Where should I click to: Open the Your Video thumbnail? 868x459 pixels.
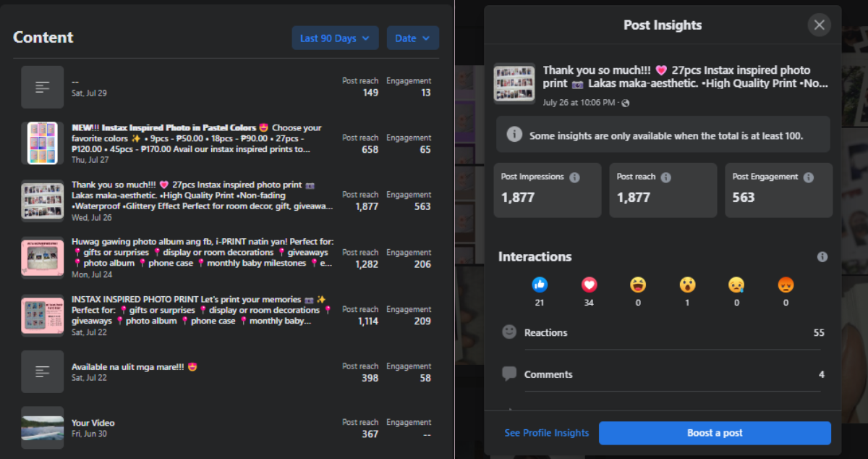coord(43,428)
